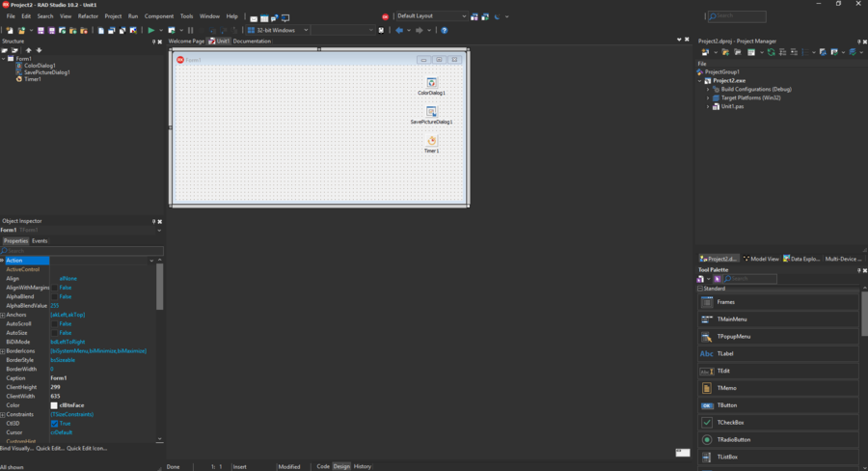Switch to the Events tab in Object Inspector
The width and height of the screenshot is (868, 471).
pos(40,241)
